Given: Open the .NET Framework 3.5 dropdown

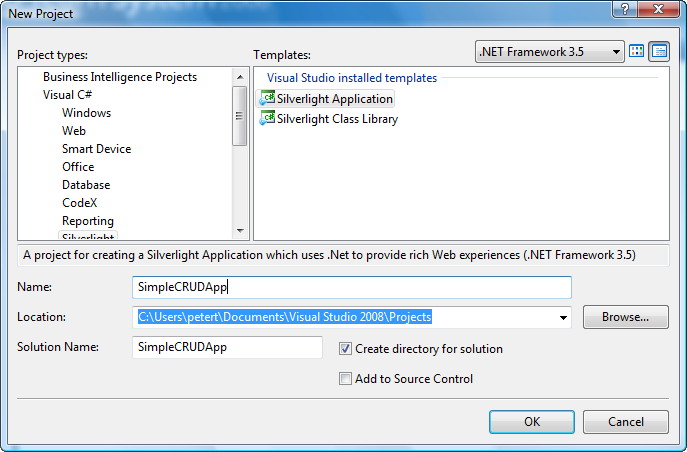Looking at the screenshot, I should pyautogui.click(x=550, y=52).
